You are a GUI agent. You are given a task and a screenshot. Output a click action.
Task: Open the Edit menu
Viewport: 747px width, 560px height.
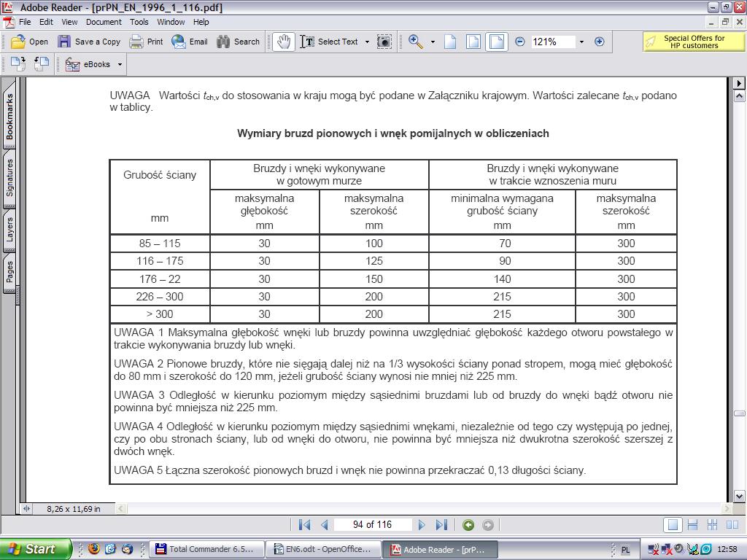(x=46, y=22)
